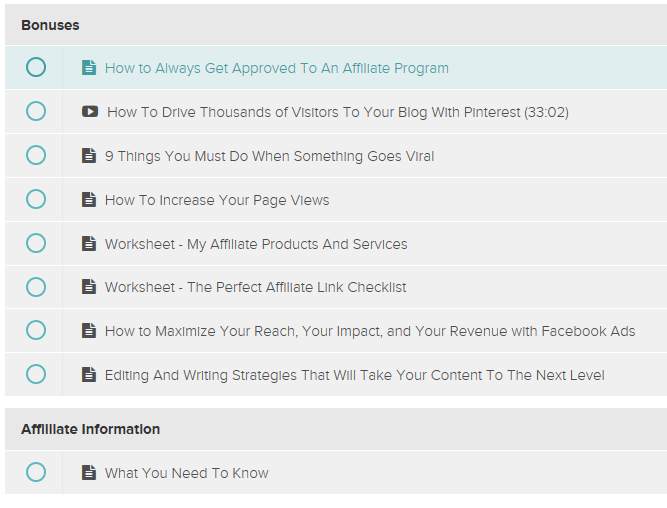Toggle completion circle for Pinterest video
Viewport: 667px width, 508px height.
pos(36,112)
